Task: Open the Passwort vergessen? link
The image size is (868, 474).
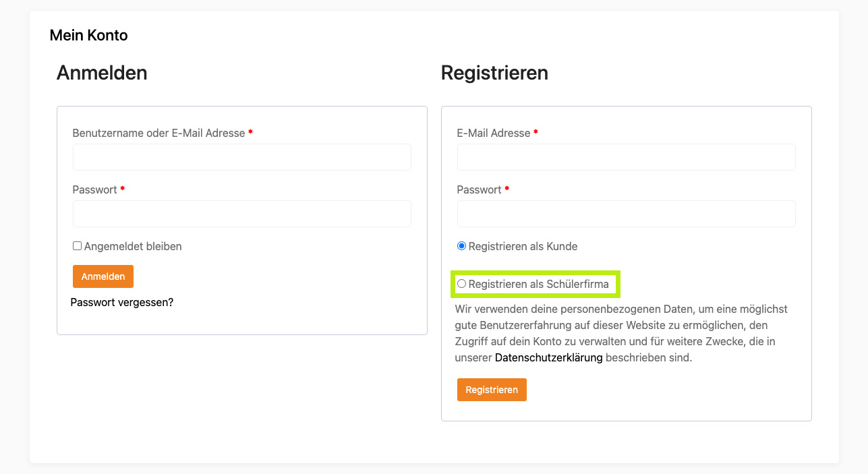Action: click(122, 303)
